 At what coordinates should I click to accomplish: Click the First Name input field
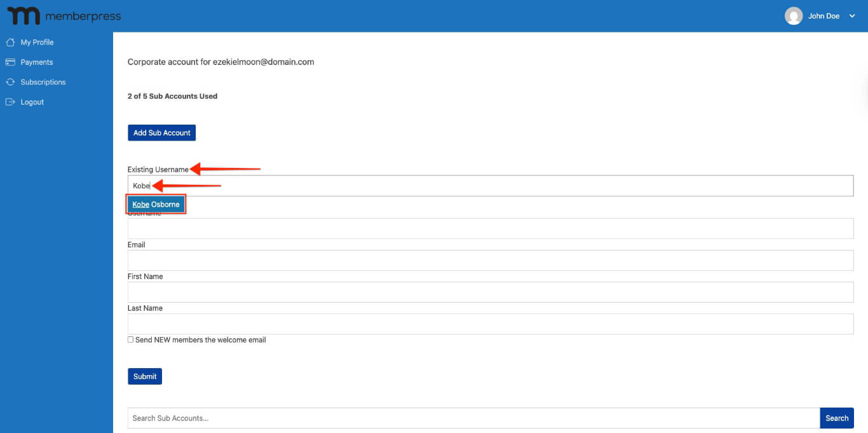pyautogui.click(x=445, y=292)
